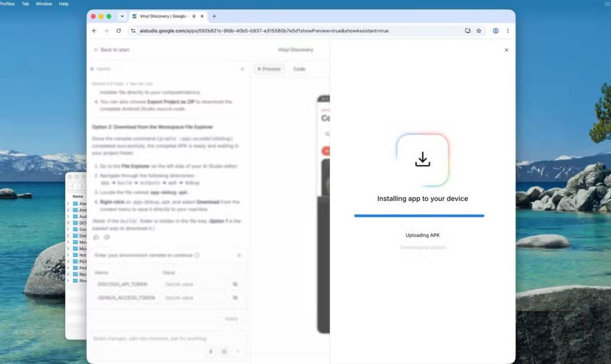Open the Help menu in menu bar
The width and height of the screenshot is (611, 364).
63,4
